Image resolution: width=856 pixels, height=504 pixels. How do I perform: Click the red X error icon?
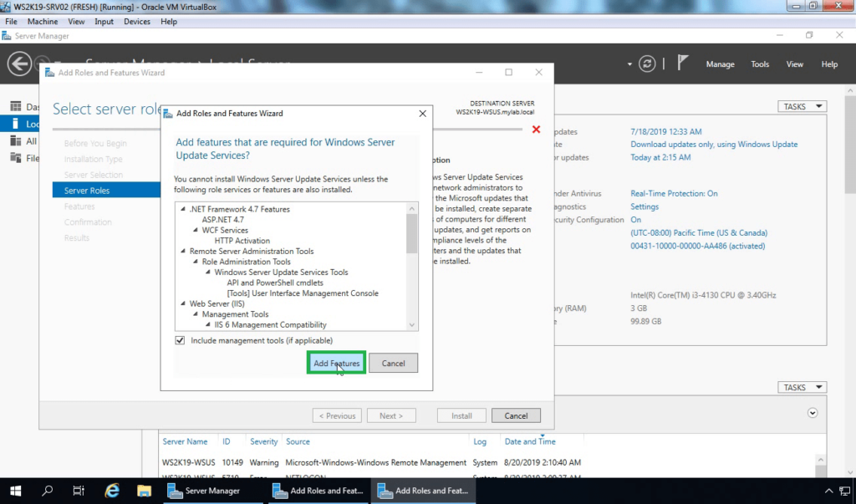[x=536, y=130]
